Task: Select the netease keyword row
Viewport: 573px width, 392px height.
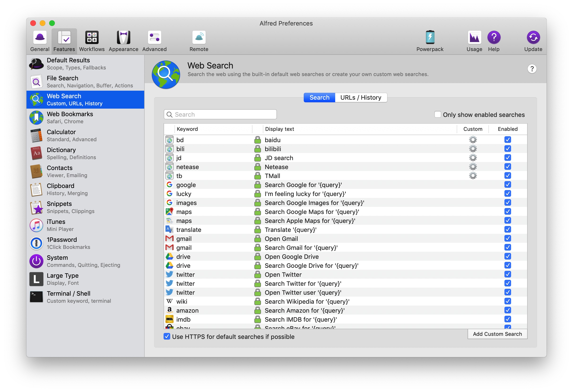Action: 345,167
